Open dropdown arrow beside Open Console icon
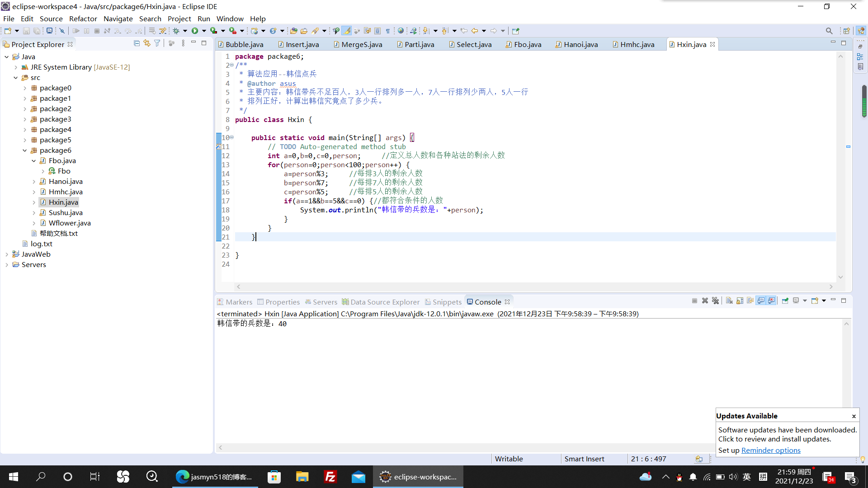 point(824,300)
